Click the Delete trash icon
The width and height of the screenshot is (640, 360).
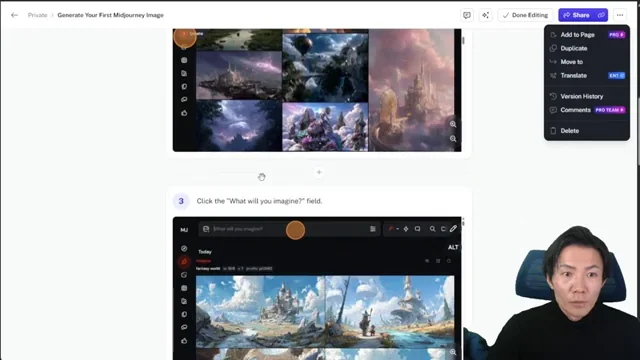click(x=553, y=131)
